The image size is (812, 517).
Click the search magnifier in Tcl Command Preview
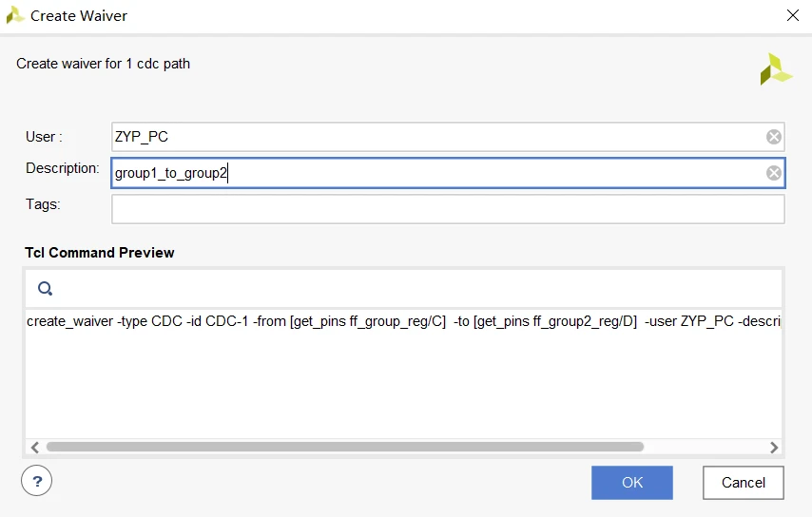pyautogui.click(x=45, y=288)
